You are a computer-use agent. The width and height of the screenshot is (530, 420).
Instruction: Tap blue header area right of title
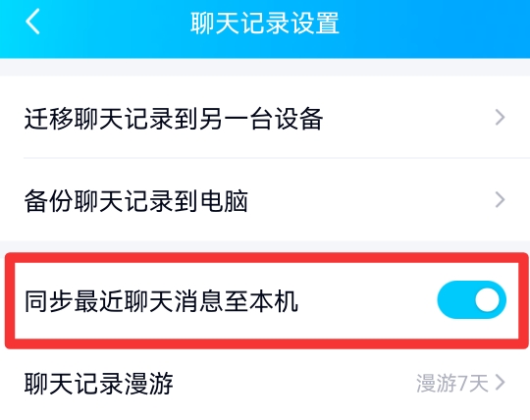[x=433, y=24]
